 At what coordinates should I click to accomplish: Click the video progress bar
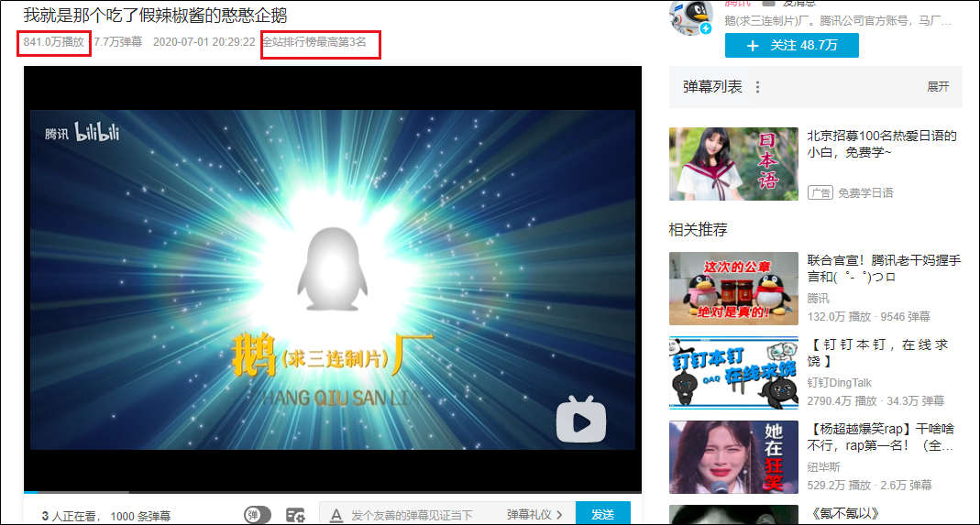[x=333, y=493]
